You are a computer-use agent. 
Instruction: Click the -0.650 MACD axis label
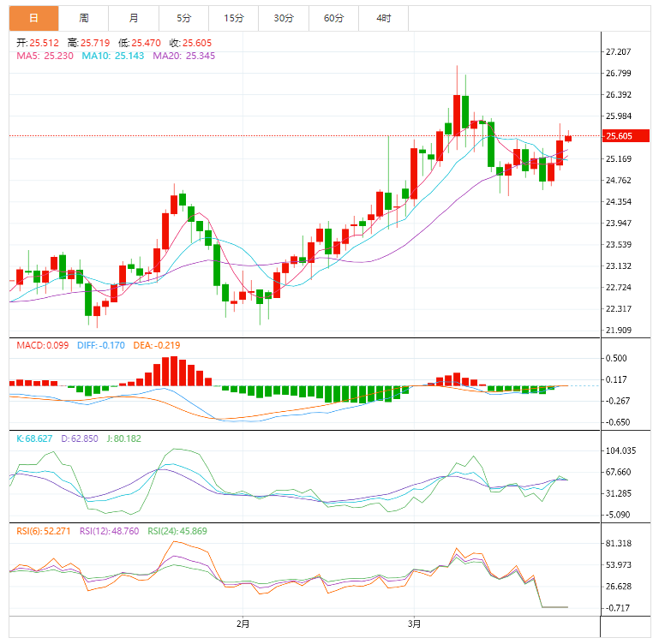pos(616,422)
